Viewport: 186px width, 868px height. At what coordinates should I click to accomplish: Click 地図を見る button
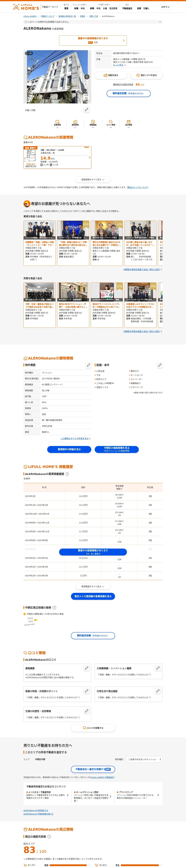111,75
